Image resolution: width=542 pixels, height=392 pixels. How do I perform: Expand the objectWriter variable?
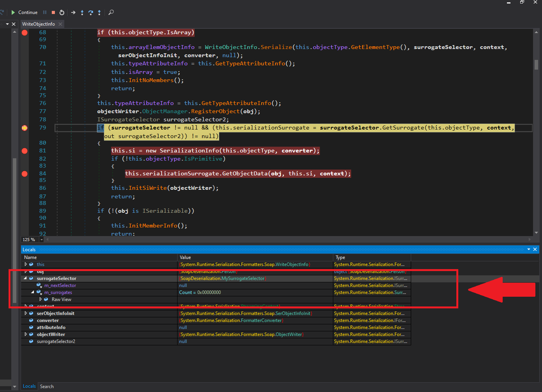click(x=26, y=334)
